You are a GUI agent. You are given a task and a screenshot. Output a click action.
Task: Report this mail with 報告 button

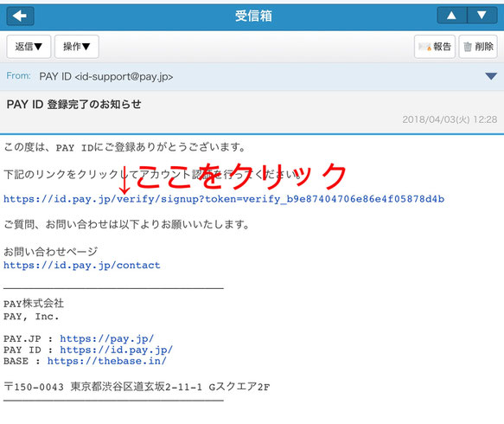pos(435,47)
